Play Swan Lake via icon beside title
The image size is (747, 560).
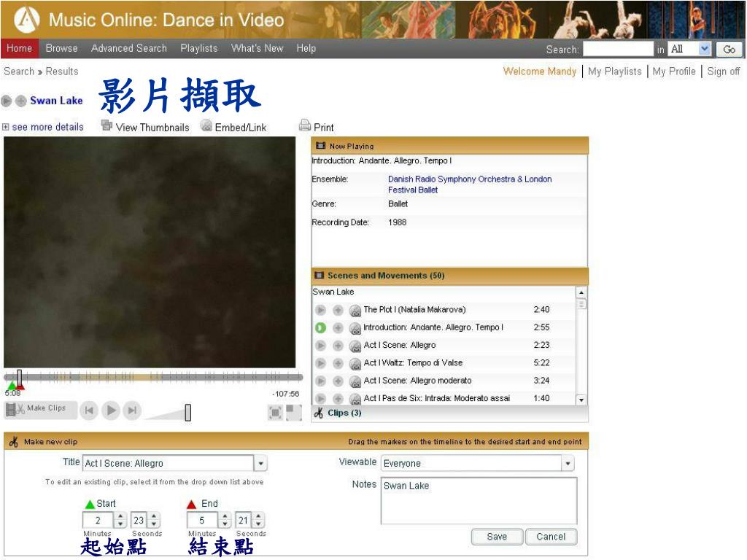tap(6, 101)
